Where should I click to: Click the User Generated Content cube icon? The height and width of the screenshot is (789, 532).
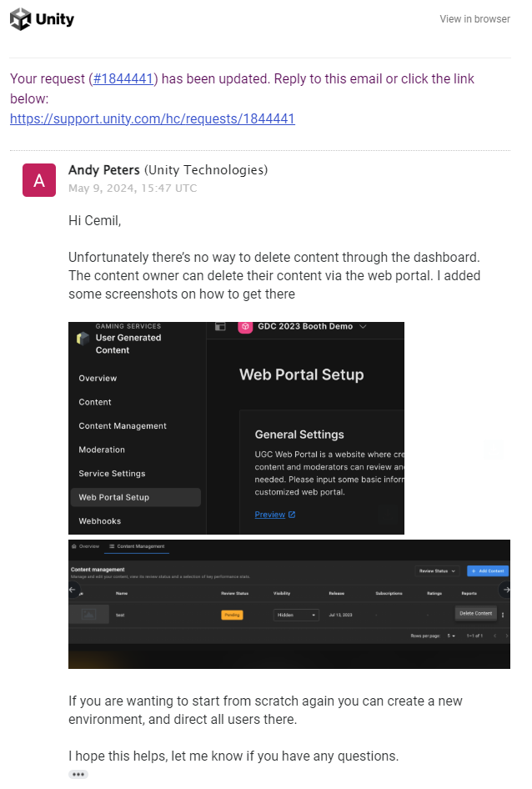pyautogui.click(x=82, y=338)
